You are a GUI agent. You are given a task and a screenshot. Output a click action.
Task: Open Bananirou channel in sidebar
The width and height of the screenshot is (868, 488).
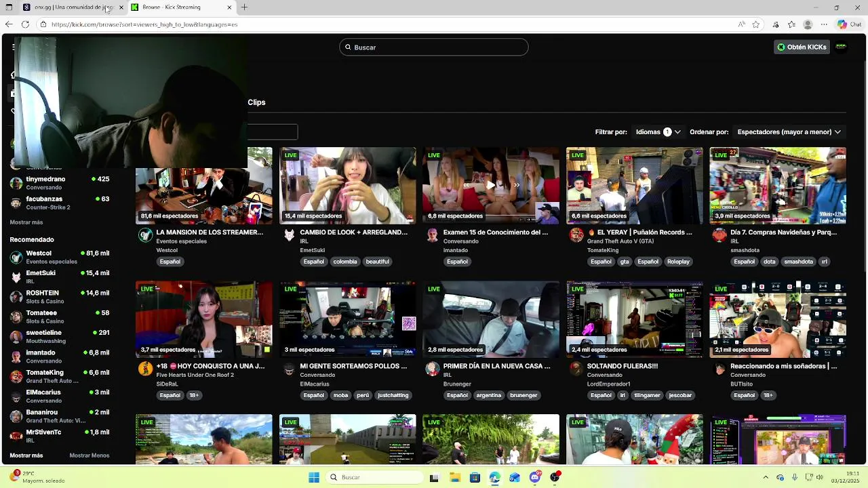coord(61,415)
